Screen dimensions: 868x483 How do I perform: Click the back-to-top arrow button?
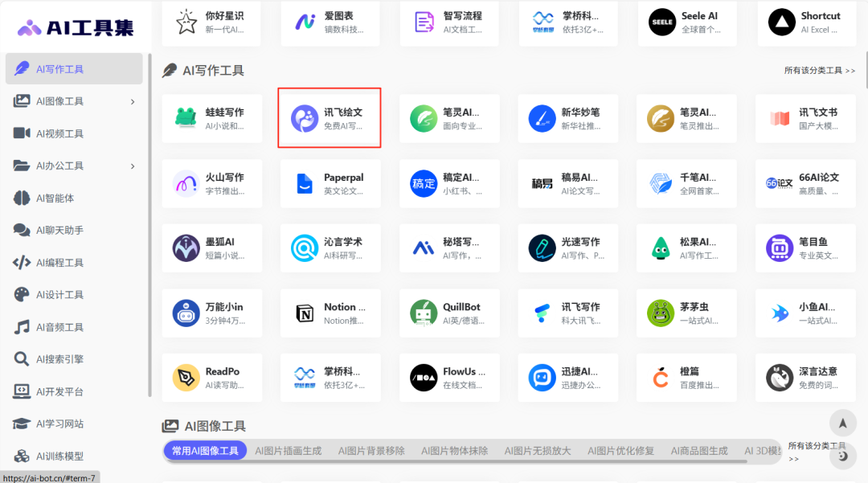click(x=842, y=424)
